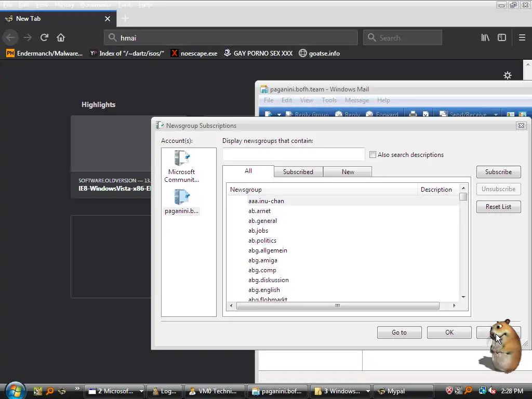Click the network tray icon

click(482, 391)
